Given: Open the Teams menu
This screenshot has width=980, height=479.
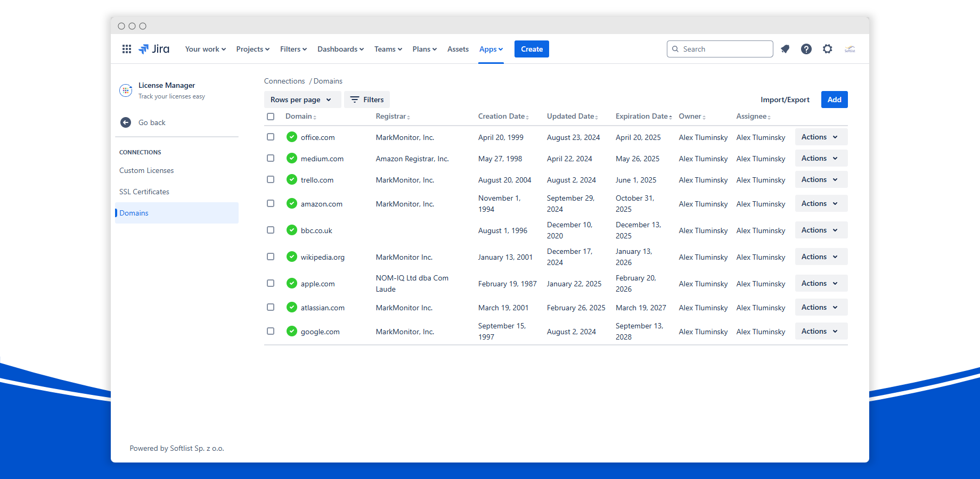Looking at the screenshot, I should click(x=388, y=49).
